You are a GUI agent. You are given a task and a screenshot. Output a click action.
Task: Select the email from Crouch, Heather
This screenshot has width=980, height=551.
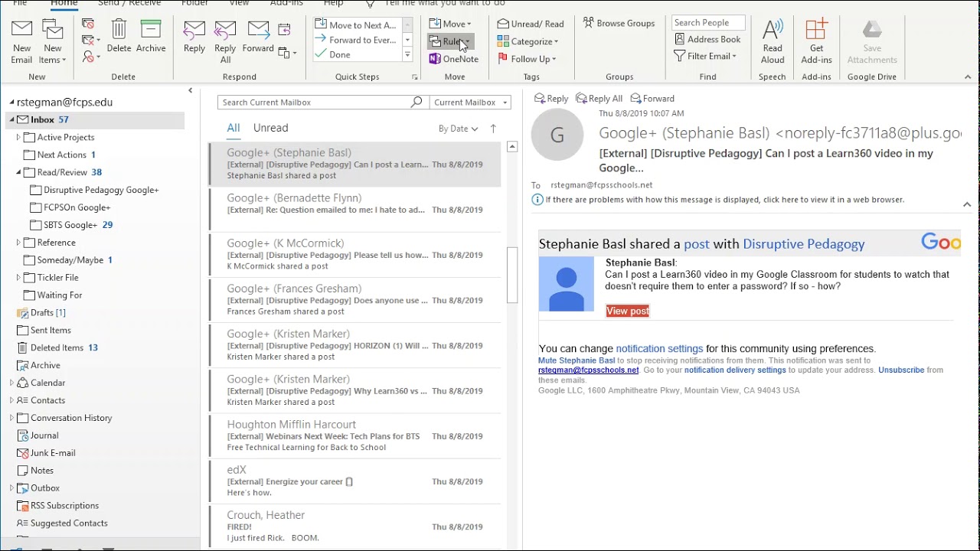click(355, 527)
